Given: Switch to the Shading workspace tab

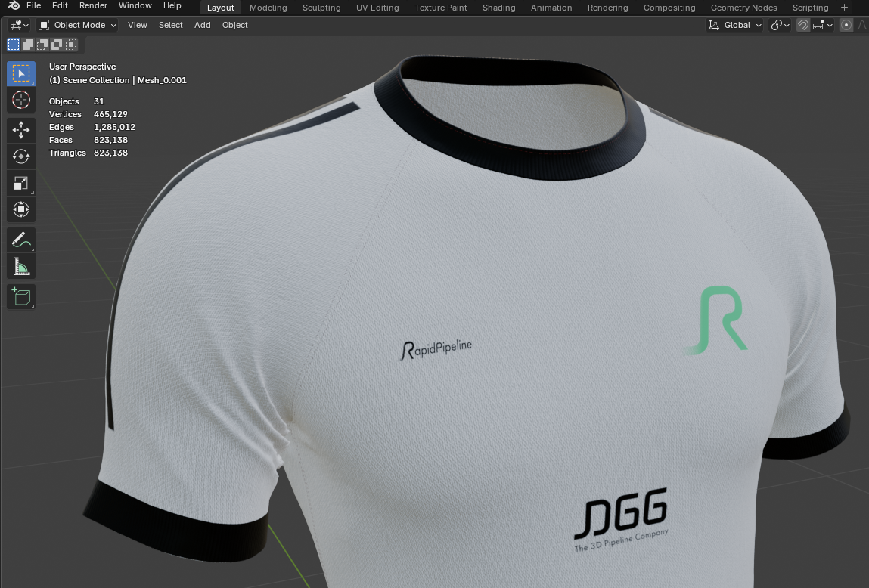Looking at the screenshot, I should point(498,8).
